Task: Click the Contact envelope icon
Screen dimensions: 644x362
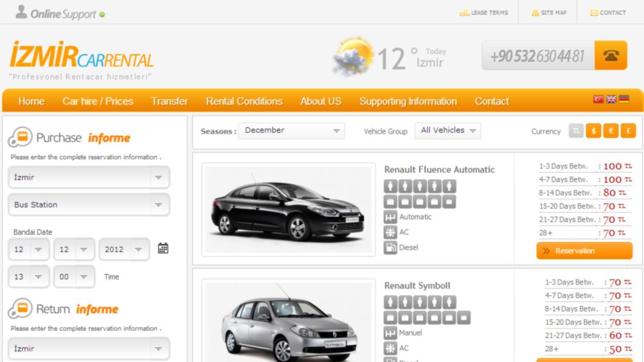Action: click(594, 13)
